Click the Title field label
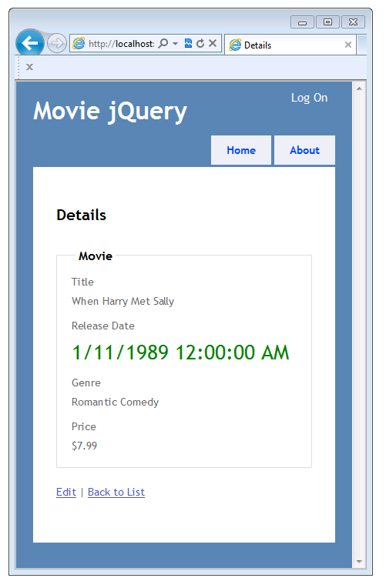 pyautogui.click(x=82, y=282)
